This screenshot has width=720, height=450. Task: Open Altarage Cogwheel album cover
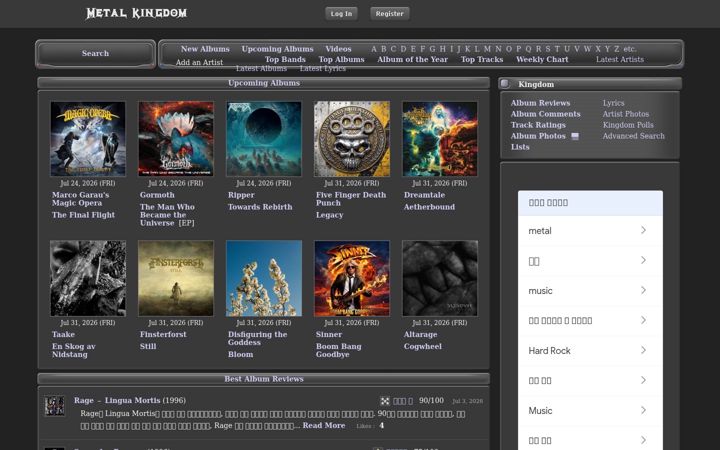point(440,278)
